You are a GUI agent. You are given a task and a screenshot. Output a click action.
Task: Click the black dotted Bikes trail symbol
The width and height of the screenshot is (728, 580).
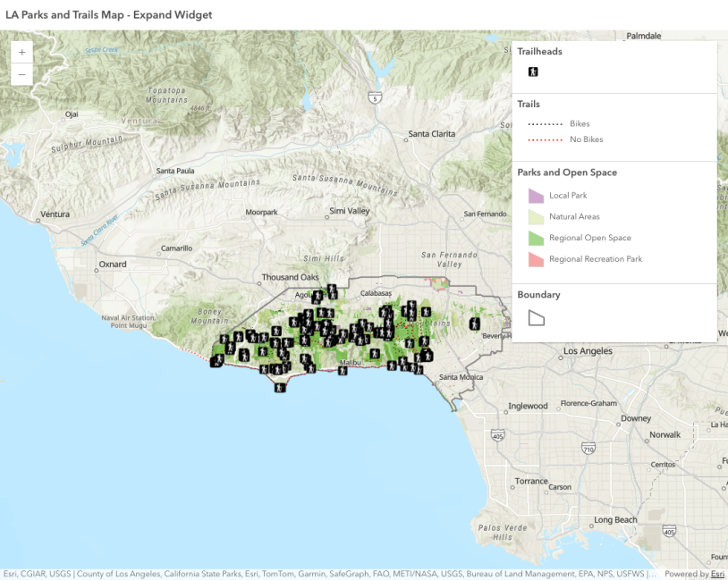539,124
